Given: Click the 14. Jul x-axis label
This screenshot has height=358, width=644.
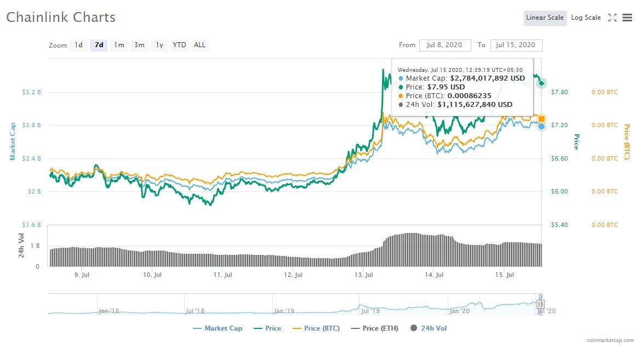Looking at the screenshot, I should click(x=434, y=275).
